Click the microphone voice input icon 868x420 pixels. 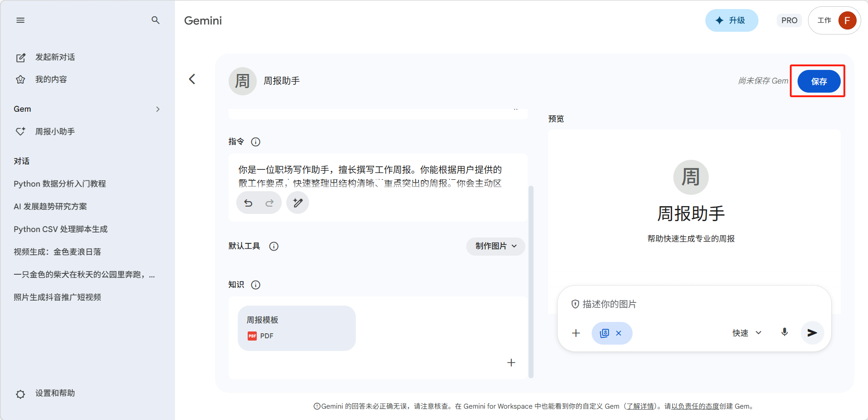784,332
